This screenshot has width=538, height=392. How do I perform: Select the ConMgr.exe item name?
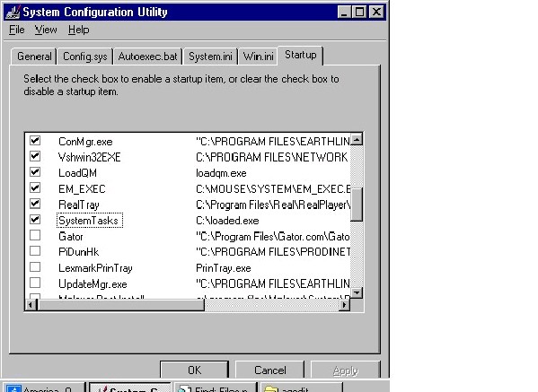[x=85, y=142]
